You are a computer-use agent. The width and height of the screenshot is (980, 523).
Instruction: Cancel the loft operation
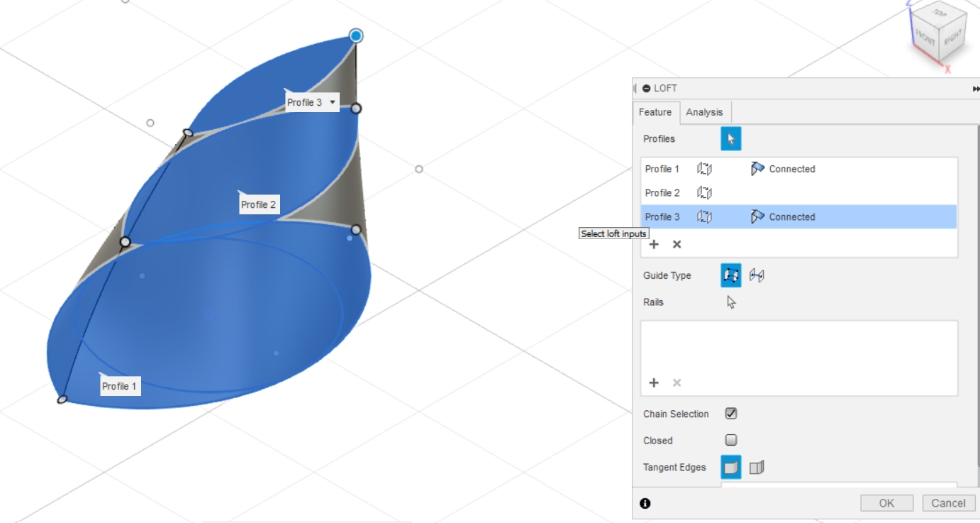[949, 503]
